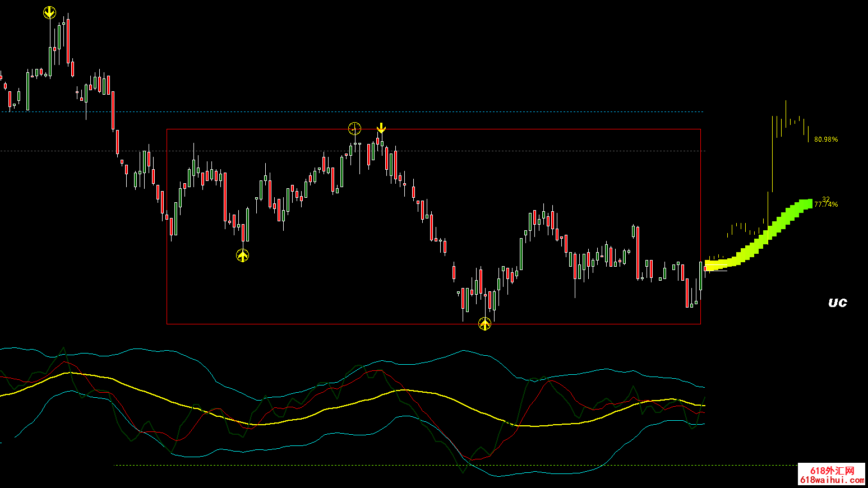Image resolution: width=868 pixels, height=488 pixels.
Task: Click the last green candle at the rectangle's right edge
Action: tap(700, 275)
